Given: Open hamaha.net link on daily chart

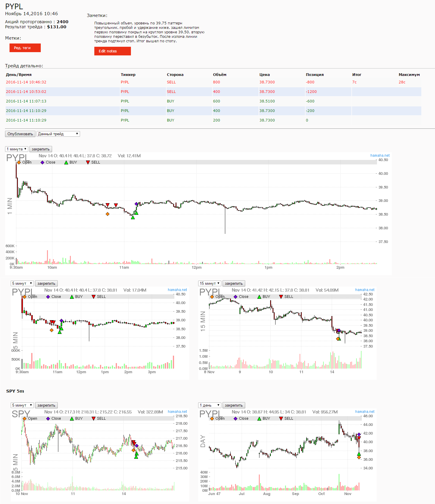Looking at the screenshot, I should (365, 412).
